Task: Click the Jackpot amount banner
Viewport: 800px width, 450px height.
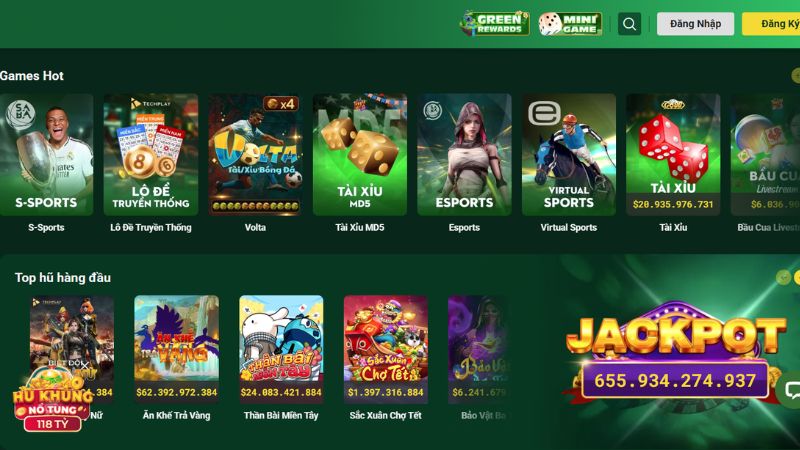Action: point(674,381)
